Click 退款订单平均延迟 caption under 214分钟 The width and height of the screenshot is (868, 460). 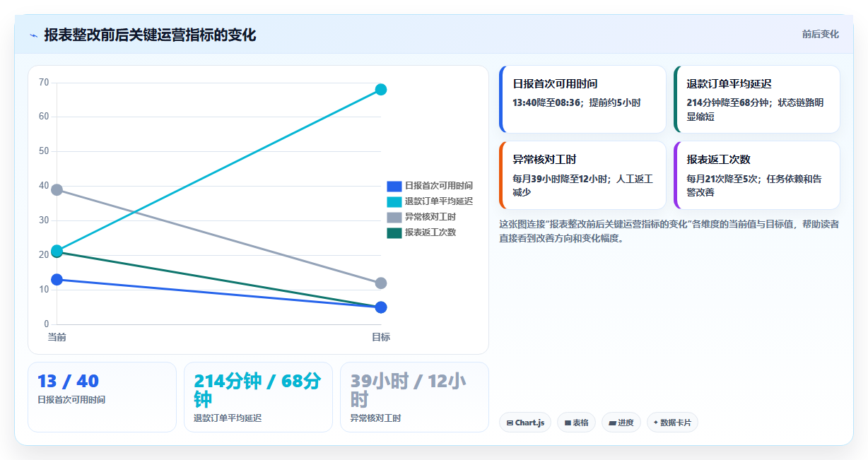pyautogui.click(x=228, y=418)
